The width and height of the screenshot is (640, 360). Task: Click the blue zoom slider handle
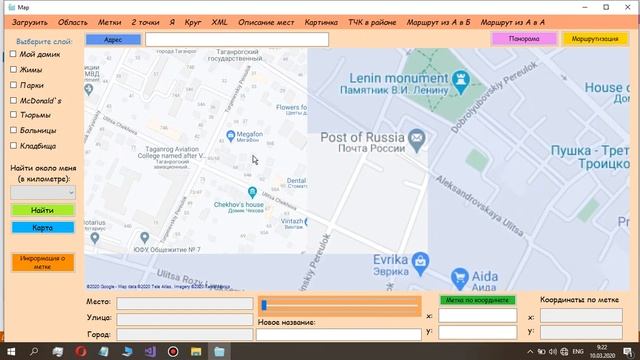click(x=264, y=305)
